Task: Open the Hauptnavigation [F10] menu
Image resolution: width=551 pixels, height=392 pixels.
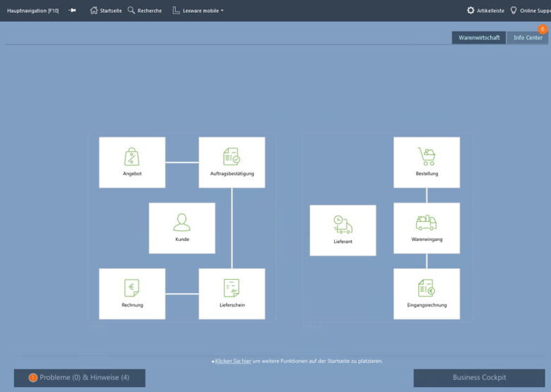Action: point(32,11)
